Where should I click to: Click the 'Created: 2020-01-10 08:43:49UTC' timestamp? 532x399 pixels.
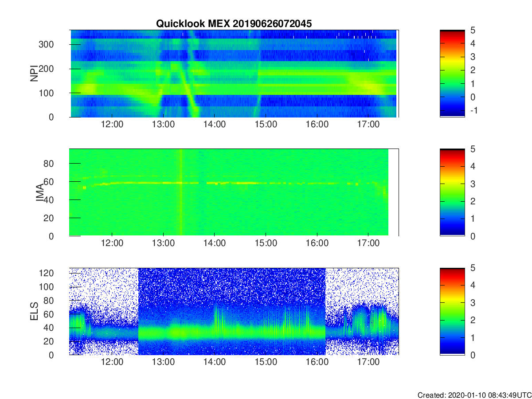click(474, 395)
